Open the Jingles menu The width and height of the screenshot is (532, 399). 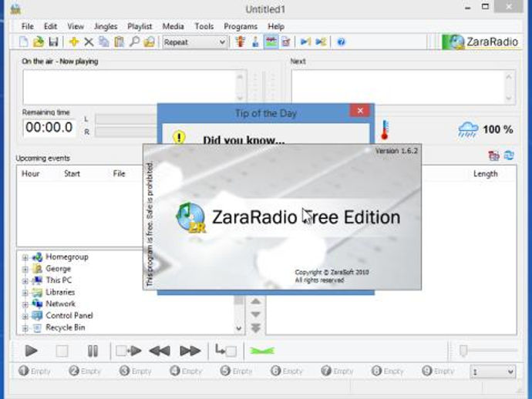[x=106, y=26]
